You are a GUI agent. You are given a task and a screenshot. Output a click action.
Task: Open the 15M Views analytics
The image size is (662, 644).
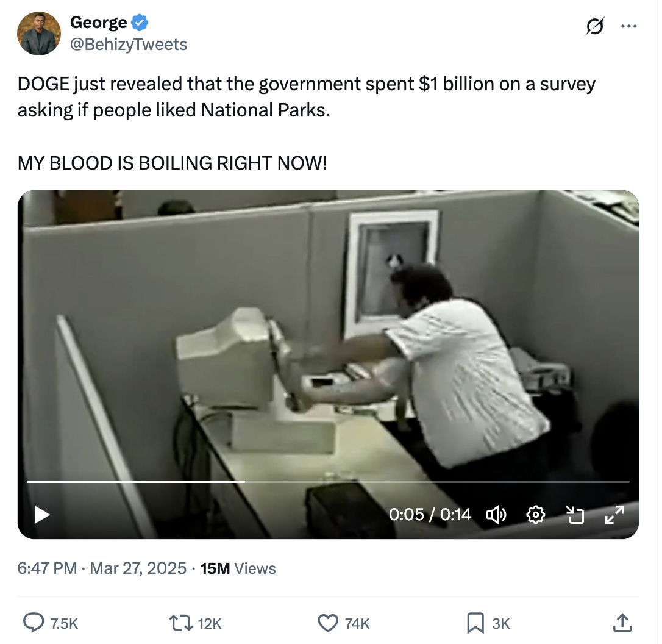(x=238, y=568)
